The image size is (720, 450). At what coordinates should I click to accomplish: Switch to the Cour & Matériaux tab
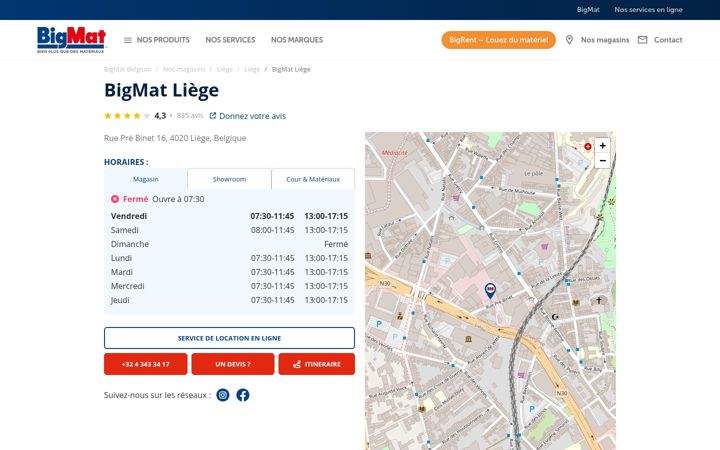click(313, 179)
